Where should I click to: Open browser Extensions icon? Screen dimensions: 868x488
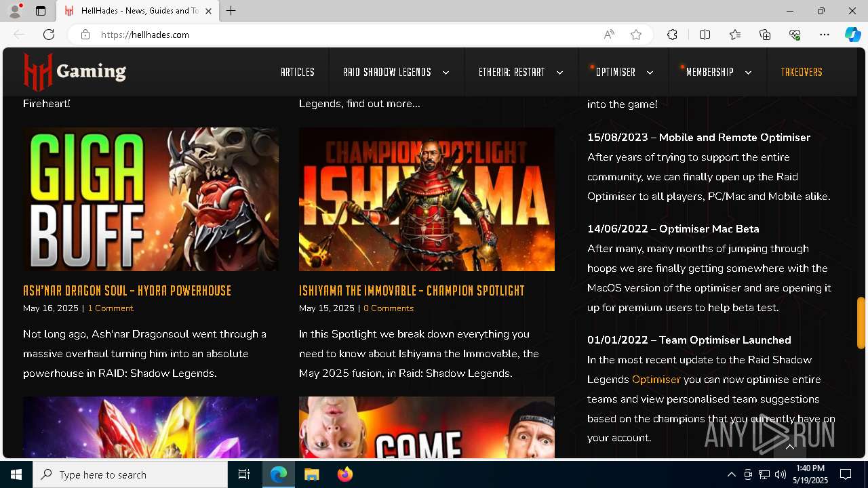coord(672,35)
